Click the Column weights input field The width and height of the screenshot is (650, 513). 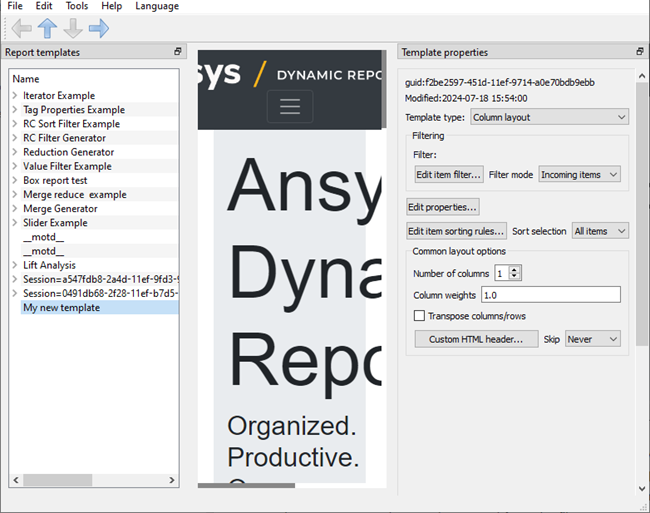coord(551,295)
